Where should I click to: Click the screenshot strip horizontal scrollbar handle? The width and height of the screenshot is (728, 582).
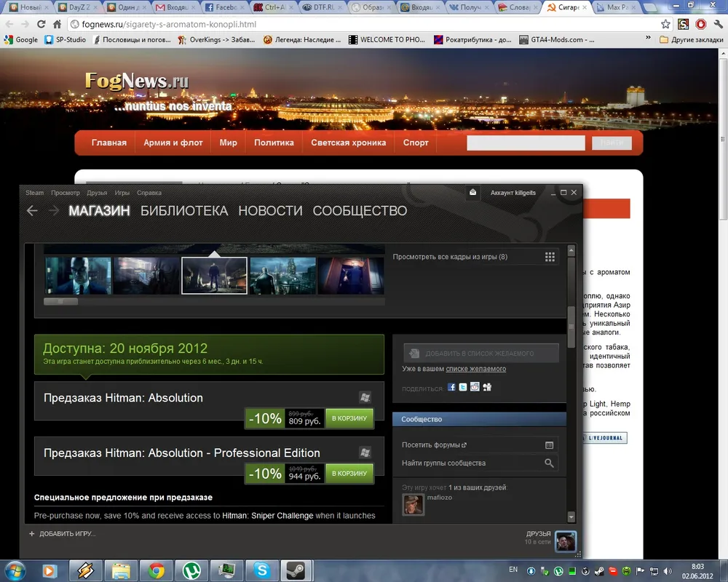[61, 302]
